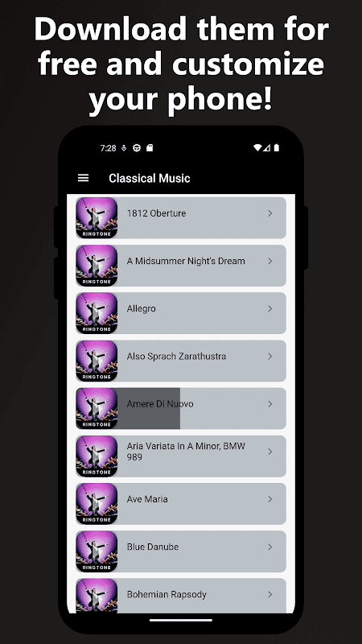The image size is (362, 644).
Task: Tap the SD card status icon
Action: pyautogui.click(x=150, y=148)
